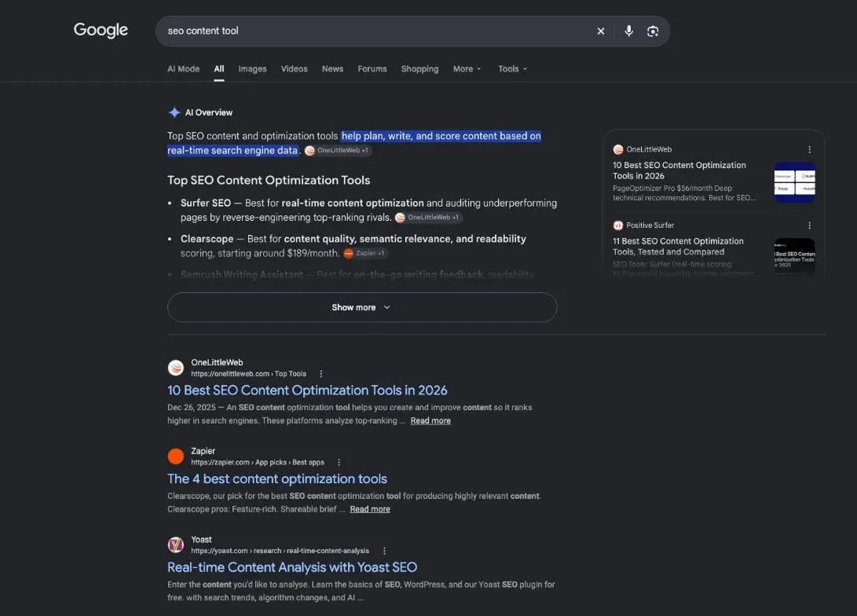
Task: Open The 4 best content optimization tools result
Action: click(x=277, y=478)
